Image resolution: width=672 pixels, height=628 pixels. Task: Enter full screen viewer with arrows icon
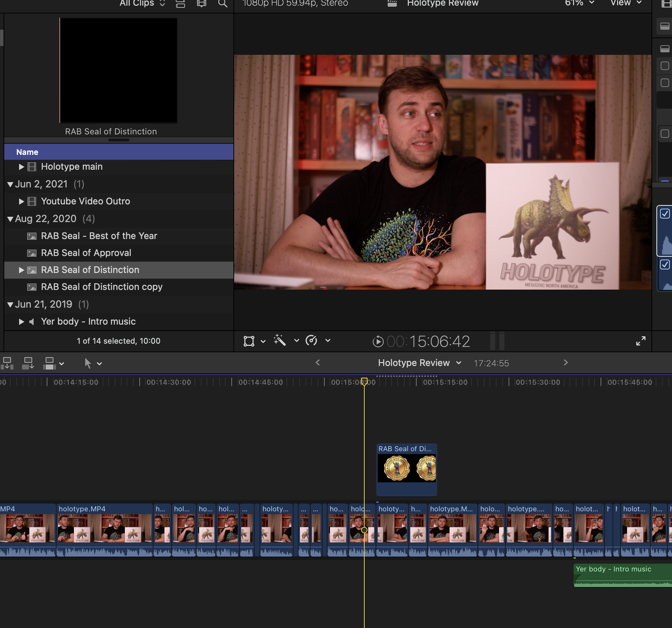pyautogui.click(x=641, y=341)
